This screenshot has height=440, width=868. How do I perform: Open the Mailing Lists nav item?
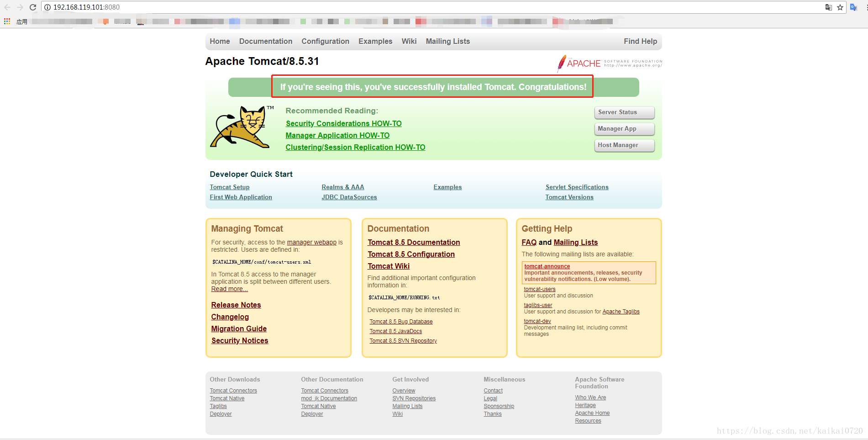coord(448,41)
